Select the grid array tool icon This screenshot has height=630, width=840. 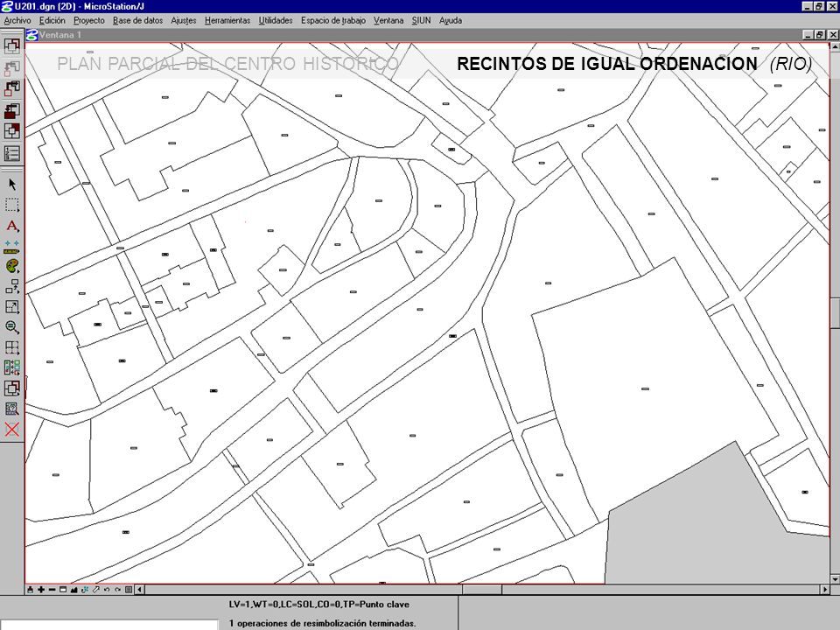[x=11, y=347]
